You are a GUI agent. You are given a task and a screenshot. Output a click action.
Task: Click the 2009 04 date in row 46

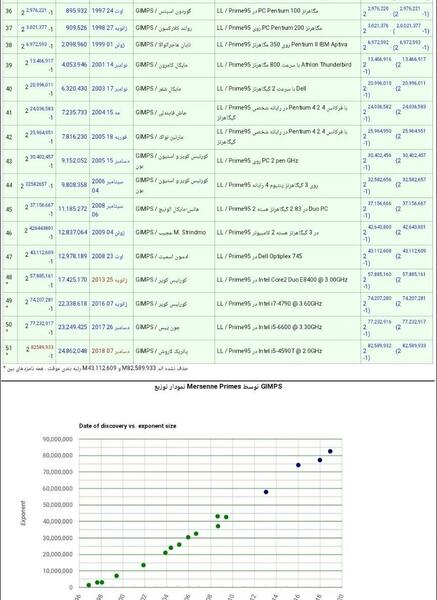108,232
